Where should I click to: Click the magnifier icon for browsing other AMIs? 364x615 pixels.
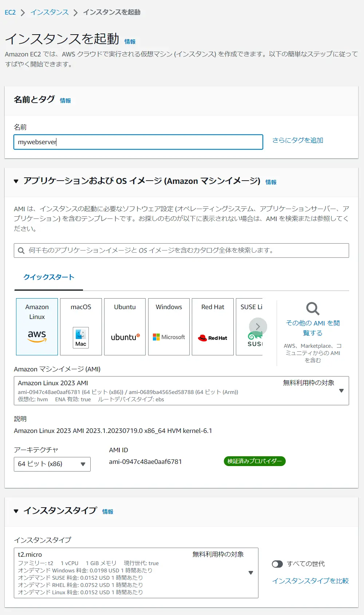(x=313, y=308)
